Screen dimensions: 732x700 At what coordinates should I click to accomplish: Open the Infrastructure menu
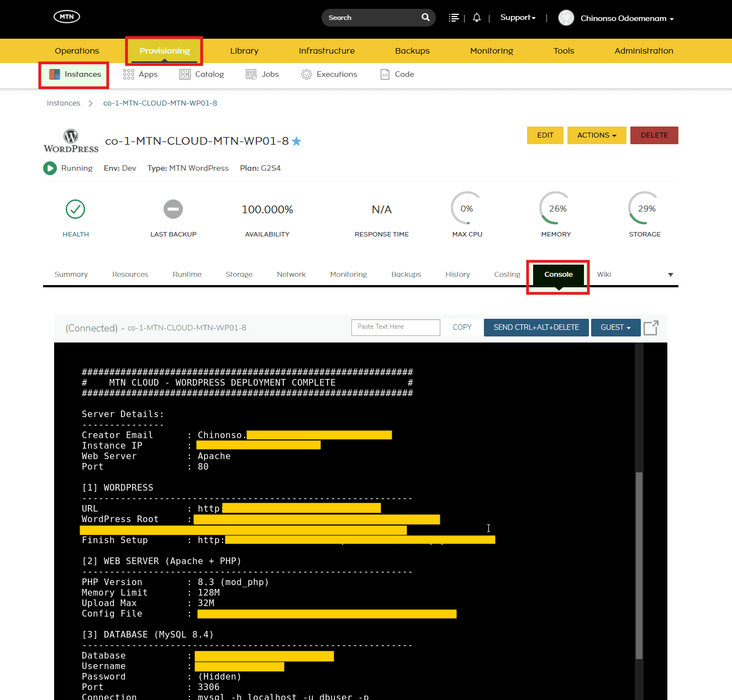click(327, 51)
